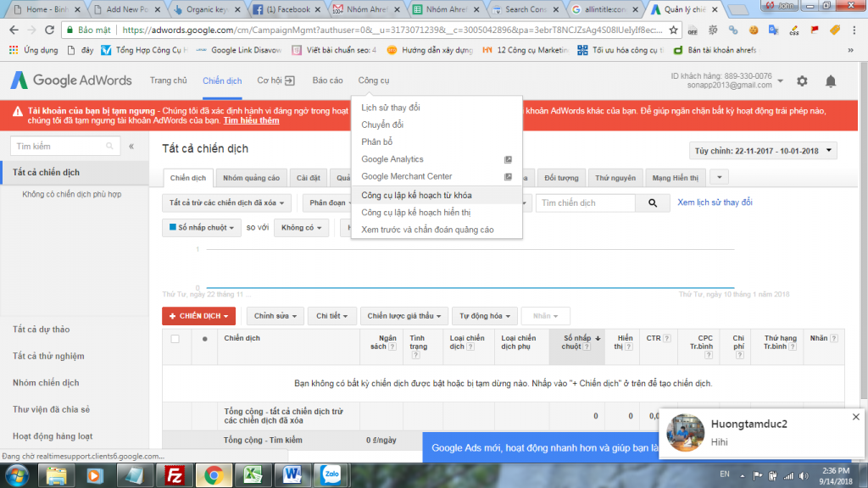Click the Windows Start button

click(17, 476)
